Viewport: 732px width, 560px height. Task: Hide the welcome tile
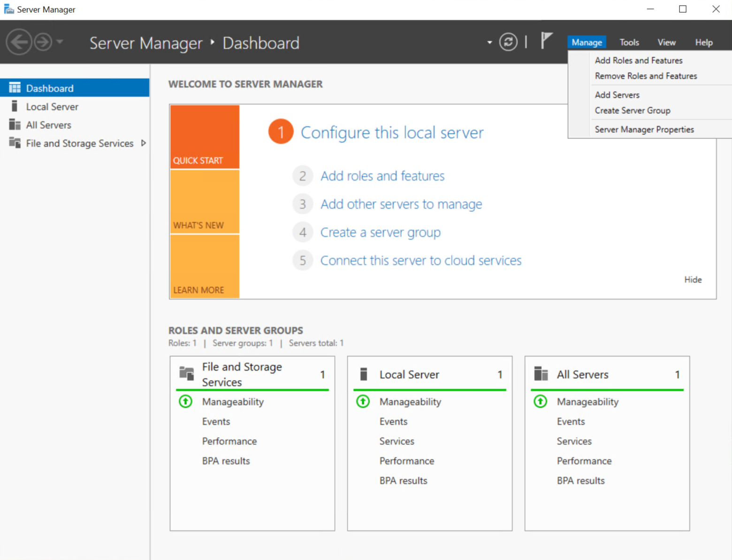click(693, 279)
